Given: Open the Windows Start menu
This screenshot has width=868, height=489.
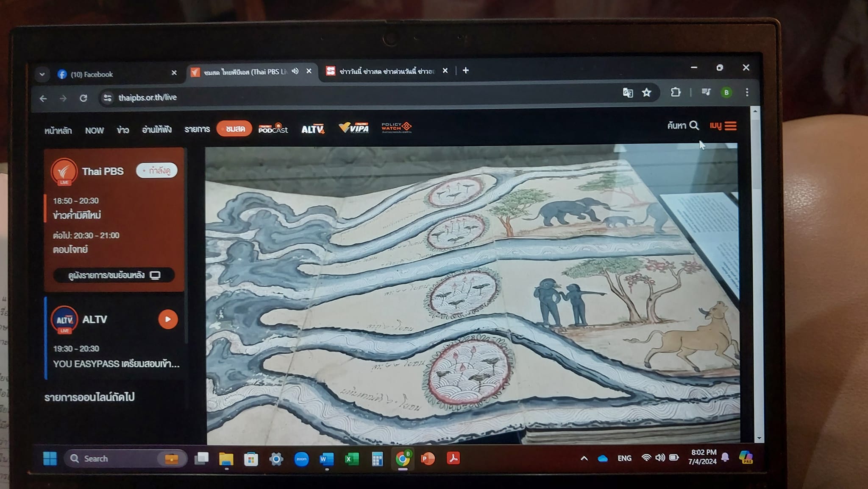Looking at the screenshot, I should click(50, 458).
